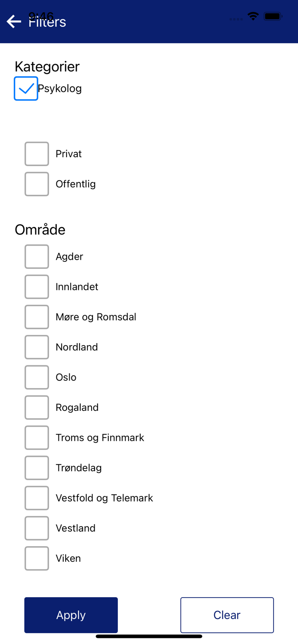298x644 pixels.
Task: Tap the back arrow in the Filters header
Action: coord(13,21)
